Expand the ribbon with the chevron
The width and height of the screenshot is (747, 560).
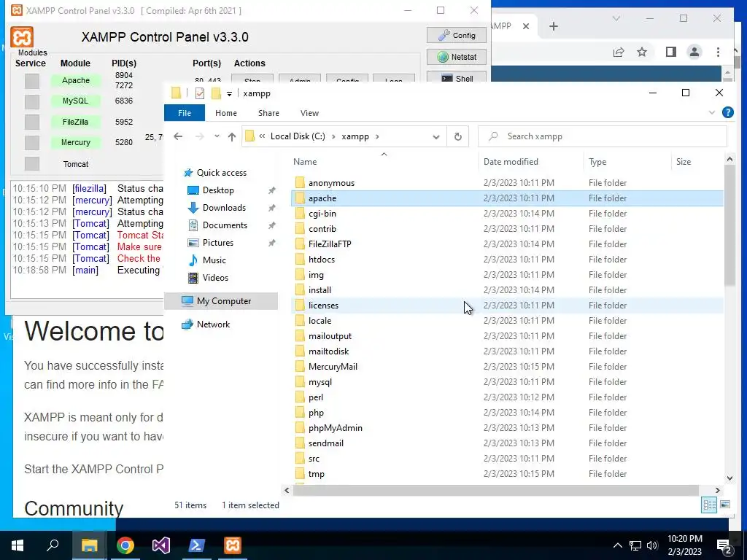[x=712, y=113]
